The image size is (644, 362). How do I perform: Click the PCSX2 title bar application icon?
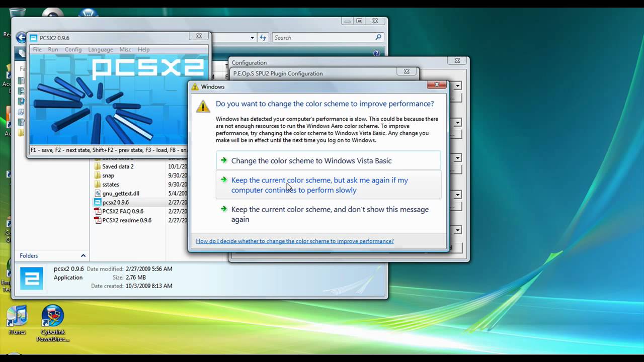34,38
